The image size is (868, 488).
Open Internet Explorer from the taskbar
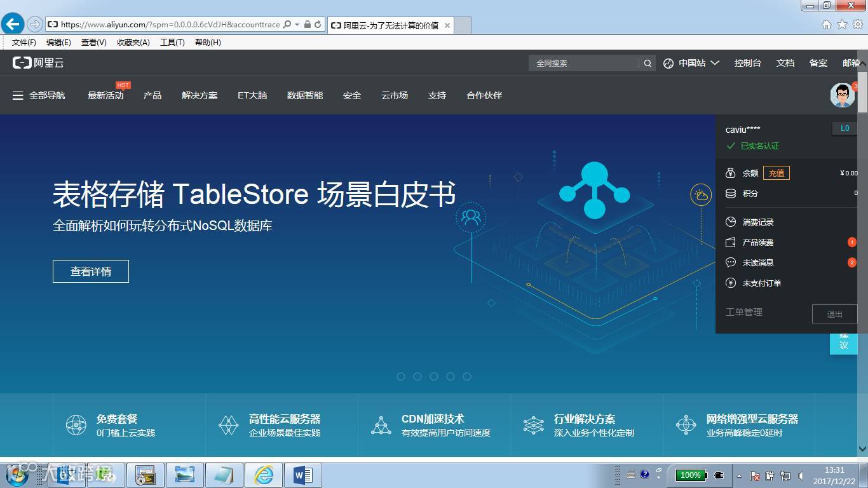tap(264, 475)
